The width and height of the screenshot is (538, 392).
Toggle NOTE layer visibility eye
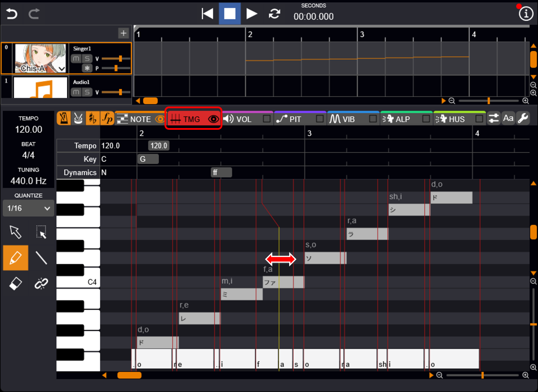[160, 119]
